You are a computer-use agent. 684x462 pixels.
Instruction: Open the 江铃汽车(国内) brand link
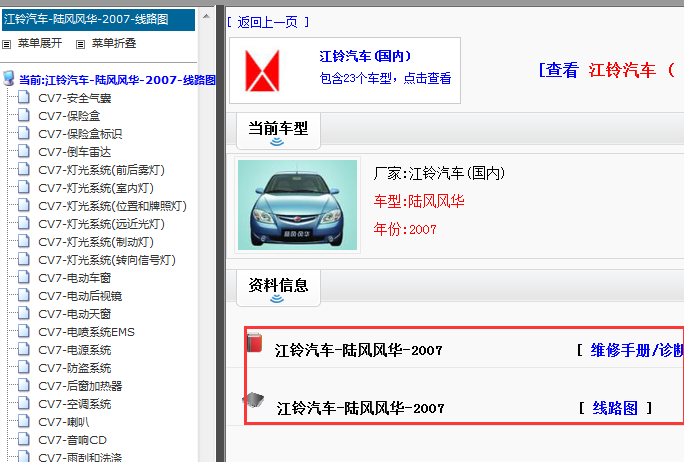pyautogui.click(x=365, y=56)
